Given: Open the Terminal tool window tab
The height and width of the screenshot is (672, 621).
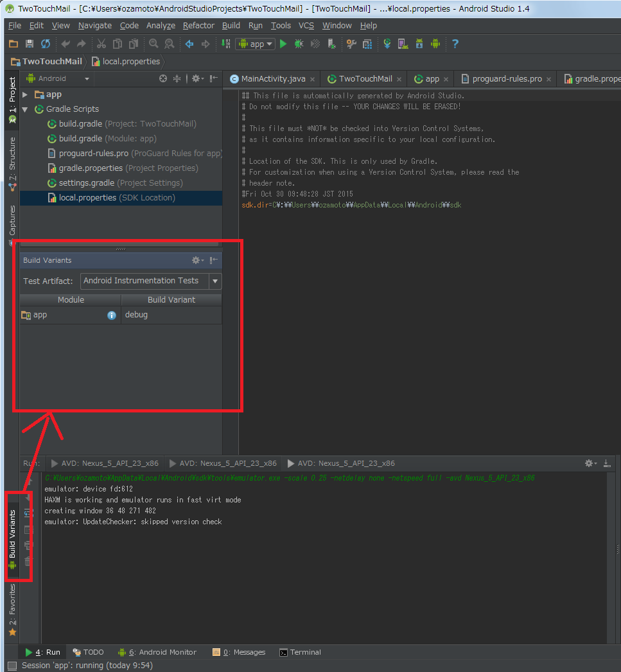Looking at the screenshot, I should (x=300, y=652).
